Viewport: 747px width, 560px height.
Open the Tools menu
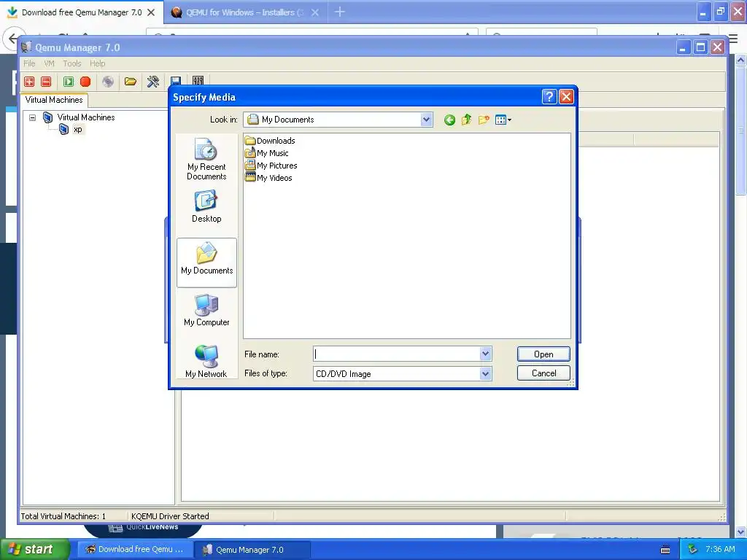pos(72,63)
